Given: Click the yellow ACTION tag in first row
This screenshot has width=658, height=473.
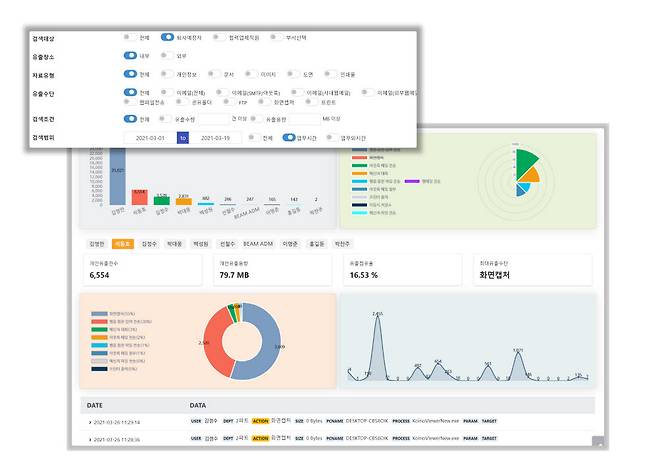Looking at the screenshot, I should [260, 422].
